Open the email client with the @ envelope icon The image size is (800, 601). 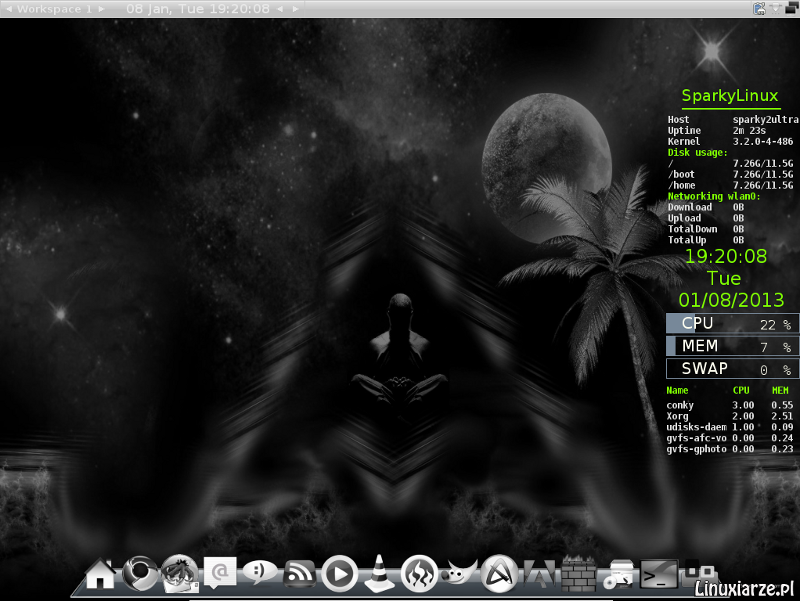[x=219, y=573]
